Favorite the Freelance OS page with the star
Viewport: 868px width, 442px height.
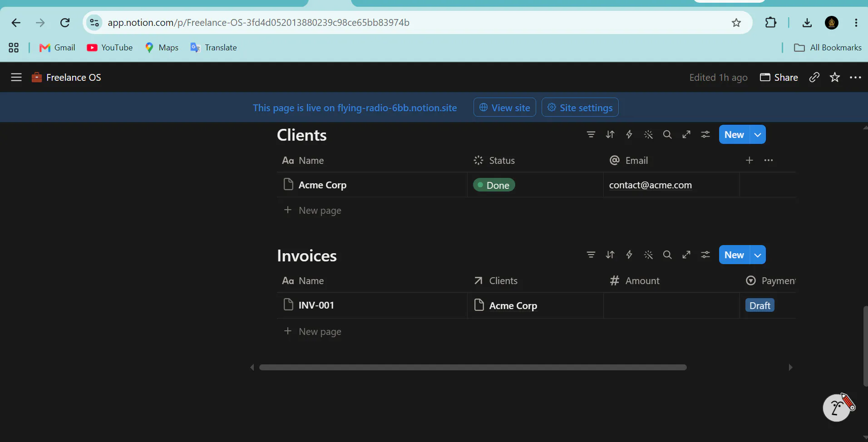tap(835, 77)
